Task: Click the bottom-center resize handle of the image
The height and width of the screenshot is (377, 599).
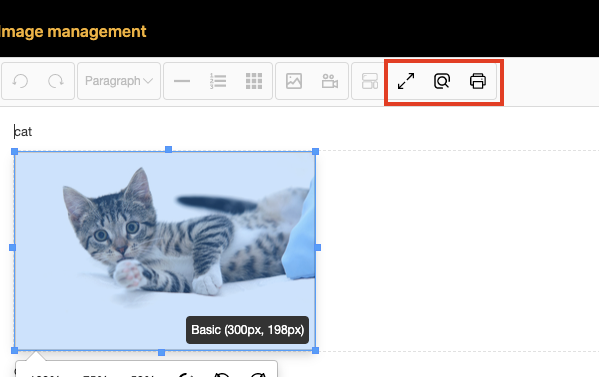Action: coord(162,353)
